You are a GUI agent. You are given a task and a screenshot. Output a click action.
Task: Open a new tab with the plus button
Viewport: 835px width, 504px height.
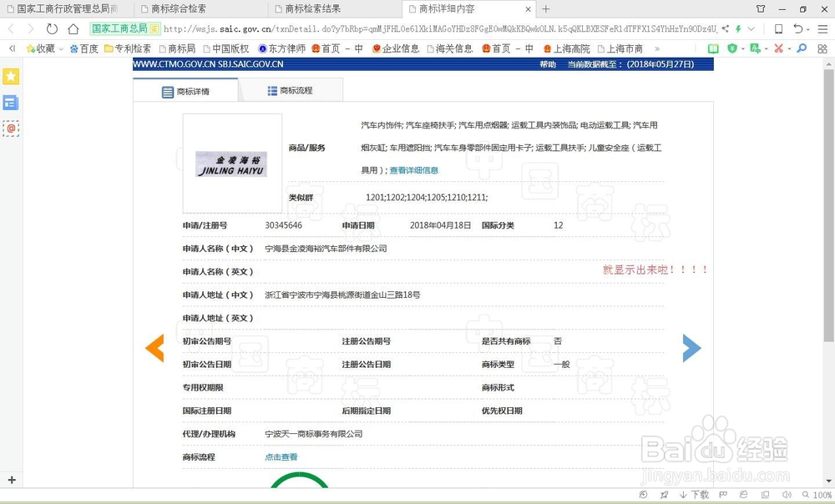[x=546, y=9]
